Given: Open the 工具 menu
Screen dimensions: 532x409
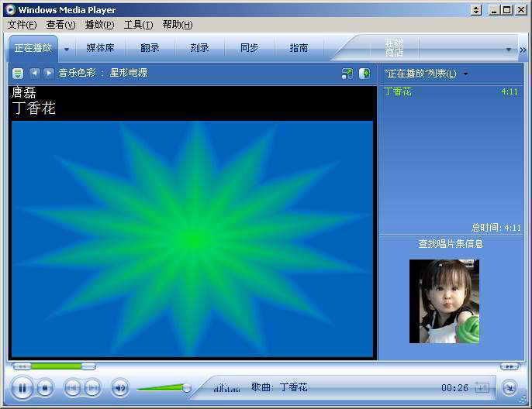Looking at the screenshot, I should pos(138,25).
